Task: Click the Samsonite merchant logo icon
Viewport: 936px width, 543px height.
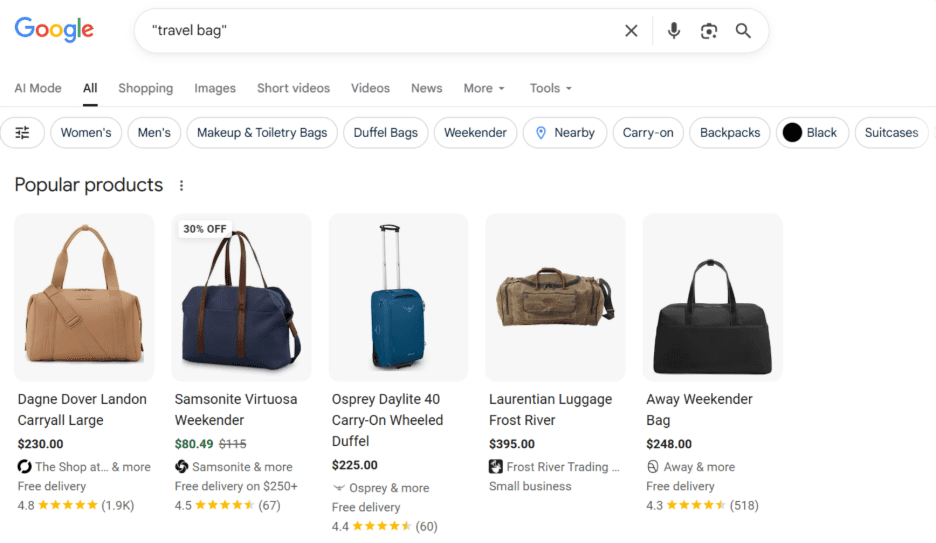Action: coord(181,467)
